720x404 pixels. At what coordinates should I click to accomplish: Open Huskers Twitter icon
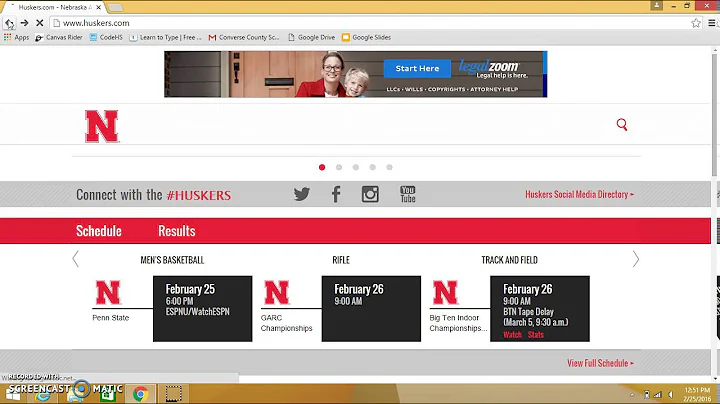pyautogui.click(x=302, y=194)
